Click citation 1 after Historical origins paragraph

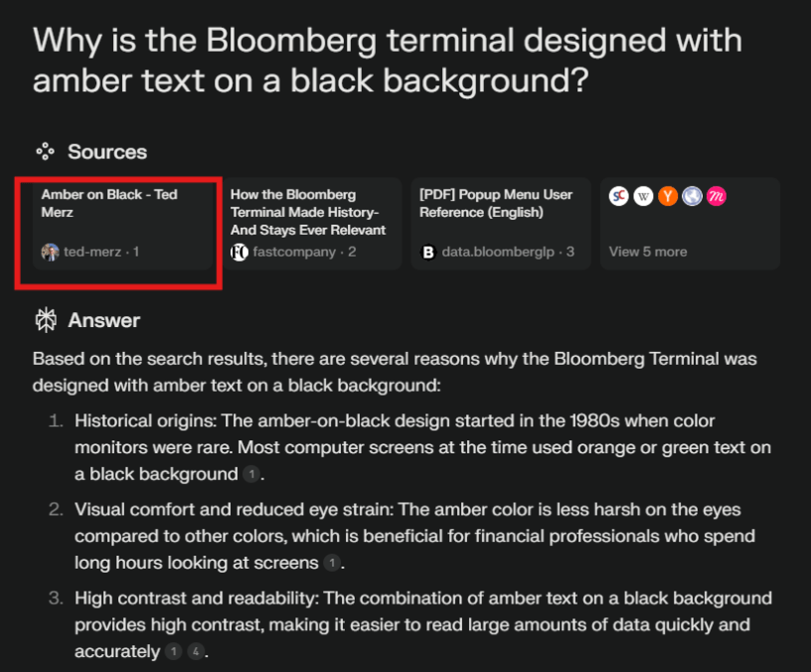tap(253, 474)
